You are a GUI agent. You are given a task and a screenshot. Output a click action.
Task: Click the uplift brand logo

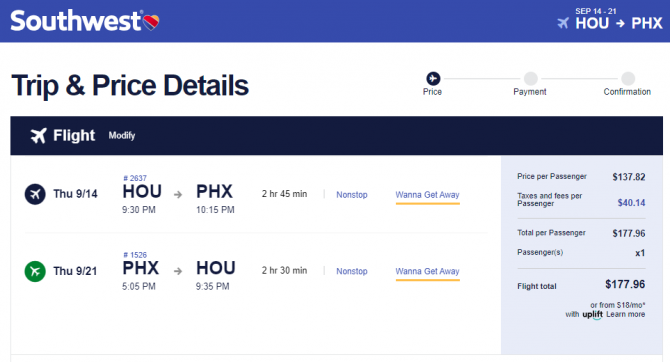tap(592, 315)
